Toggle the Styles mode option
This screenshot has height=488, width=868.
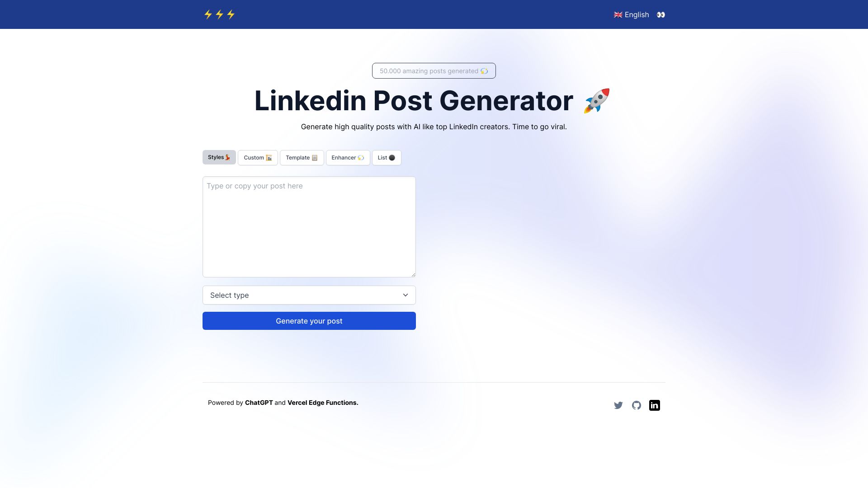[219, 157]
